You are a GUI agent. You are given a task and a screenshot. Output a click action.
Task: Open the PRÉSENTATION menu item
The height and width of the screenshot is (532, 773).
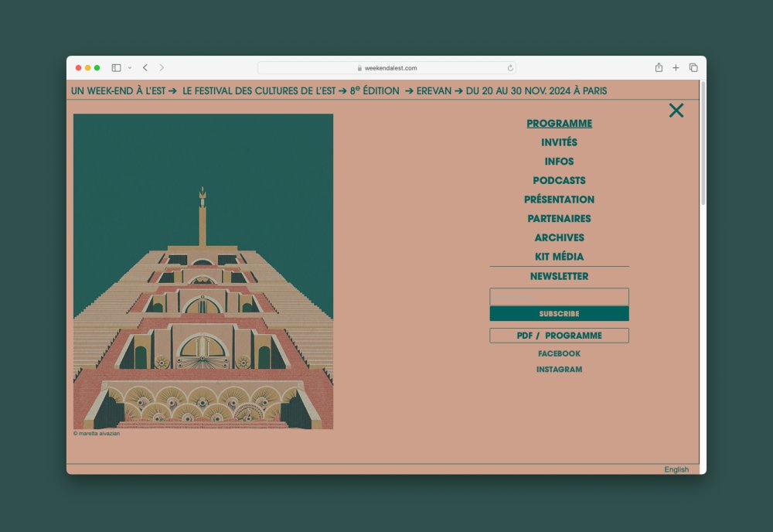559,199
